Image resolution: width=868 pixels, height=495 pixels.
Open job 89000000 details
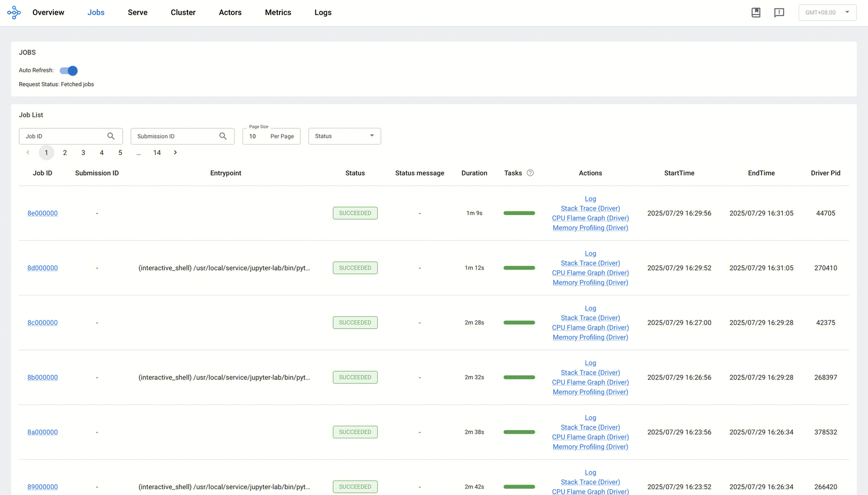tap(42, 487)
